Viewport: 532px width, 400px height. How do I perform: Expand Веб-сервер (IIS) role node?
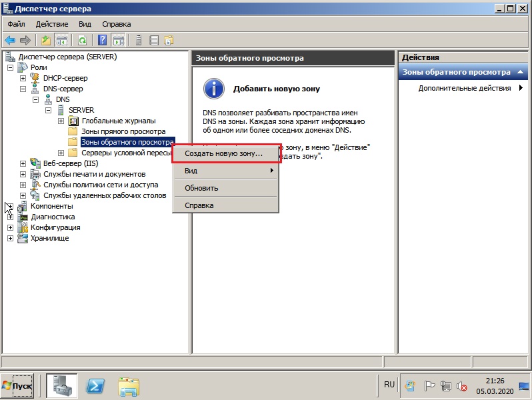click(23, 163)
